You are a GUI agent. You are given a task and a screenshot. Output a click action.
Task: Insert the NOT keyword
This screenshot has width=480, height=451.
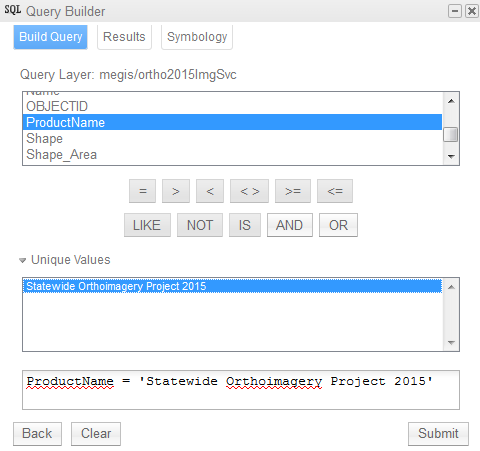click(200, 225)
